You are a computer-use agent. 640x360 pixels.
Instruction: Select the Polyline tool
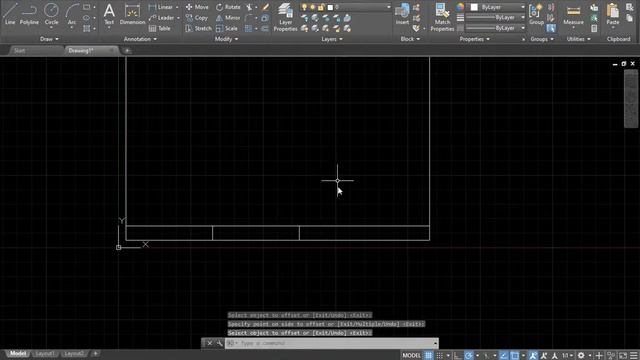[29, 13]
